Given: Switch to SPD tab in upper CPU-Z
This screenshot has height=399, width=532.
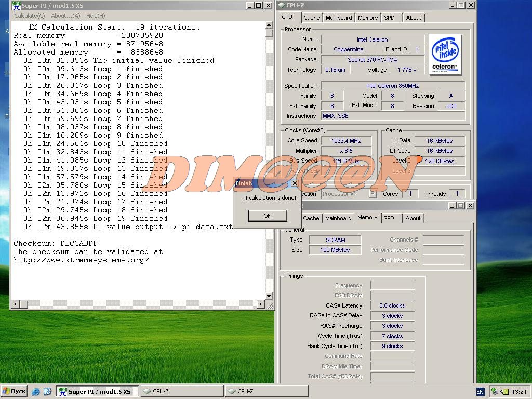Looking at the screenshot, I should (x=390, y=18).
